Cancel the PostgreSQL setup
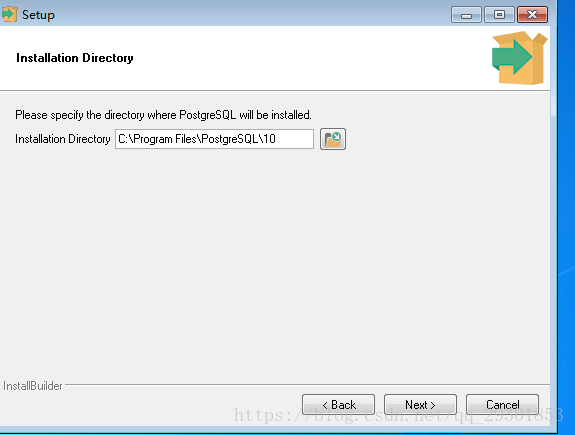The width and height of the screenshot is (575, 435). click(x=502, y=405)
